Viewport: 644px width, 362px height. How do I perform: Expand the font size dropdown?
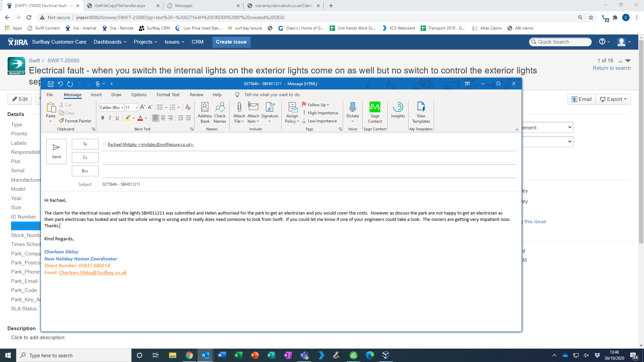point(137,108)
